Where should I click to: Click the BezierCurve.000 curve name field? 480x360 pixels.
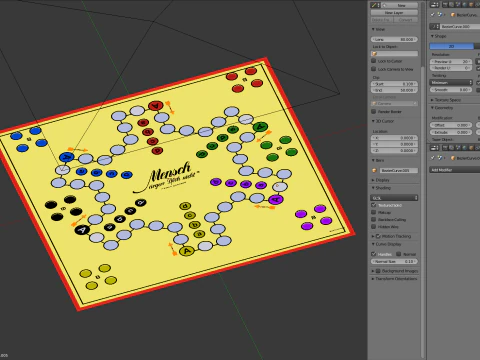pos(460,26)
